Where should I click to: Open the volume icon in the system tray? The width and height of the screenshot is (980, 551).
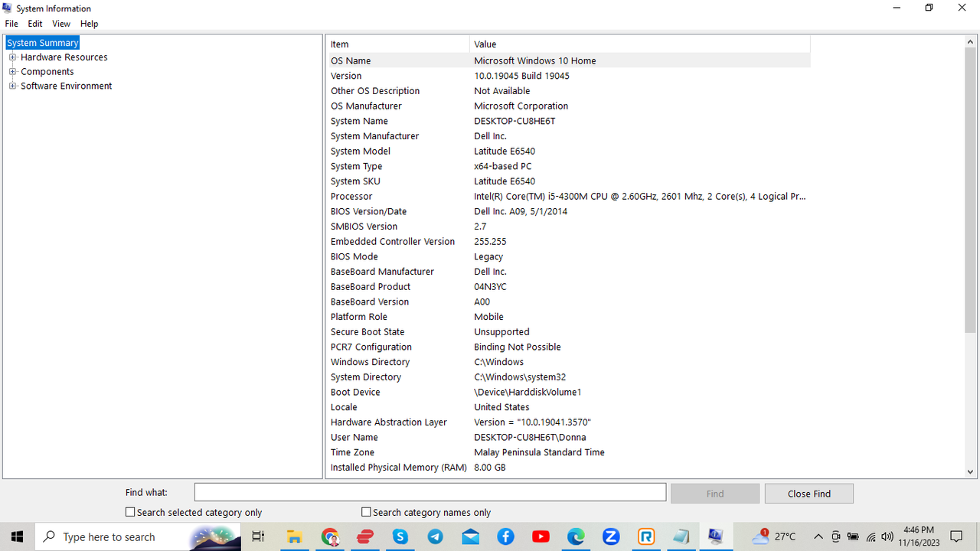click(887, 536)
